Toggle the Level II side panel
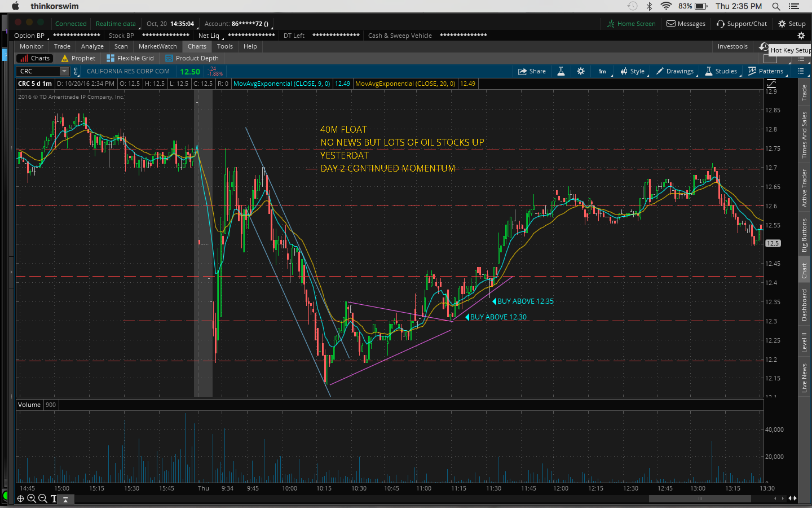This screenshot has height=508, width=812. (x=804, y=342)
